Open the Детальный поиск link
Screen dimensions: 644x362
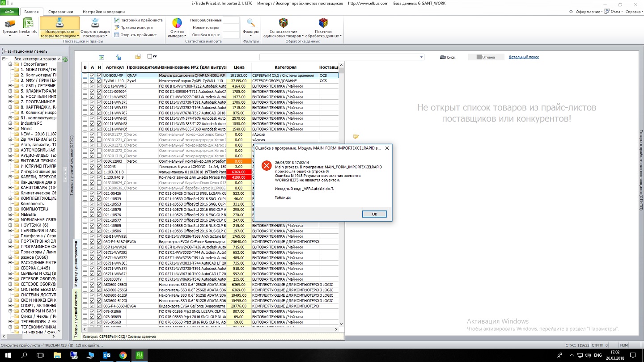(x=524, y=57)
